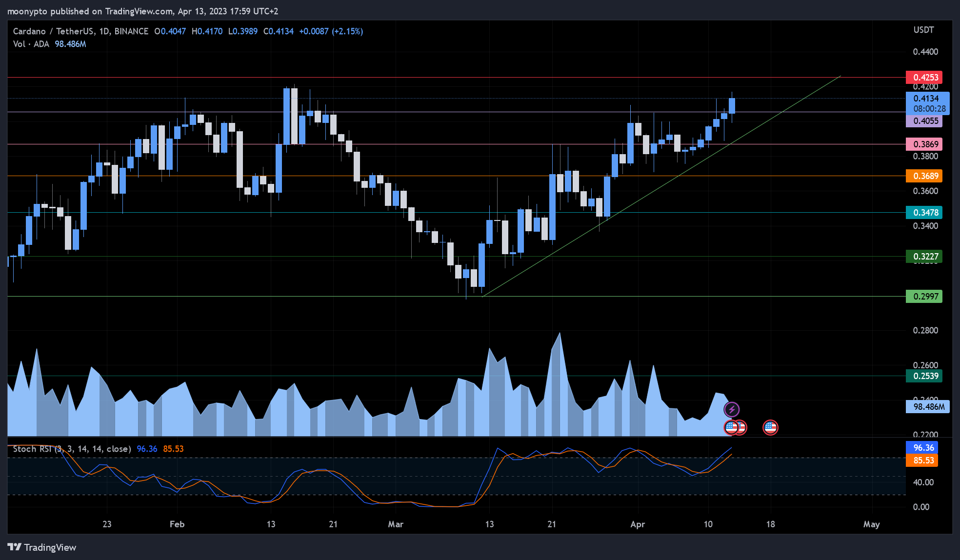Viewport: 960px width, 560px height.
Task: Click the latest blue candle on the chart
Action: coord(732,105)
